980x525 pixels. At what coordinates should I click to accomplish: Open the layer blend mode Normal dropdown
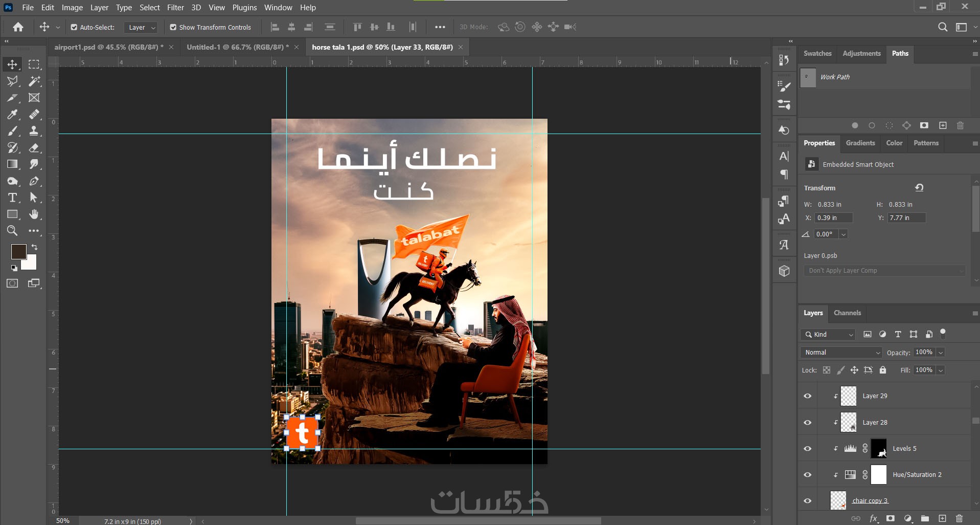[841, 353]
